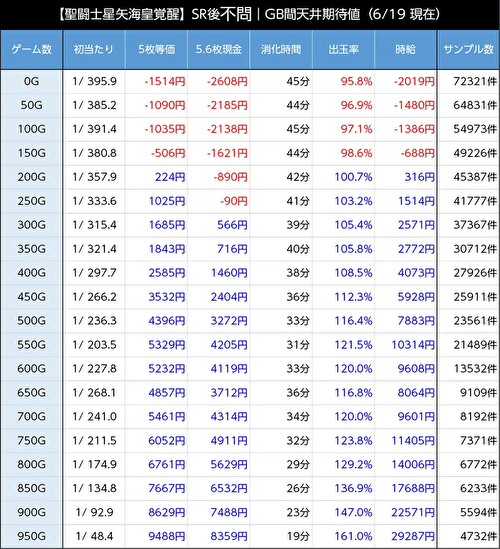Click the -1514円 value
The height and width of the screenshot is (549, 500).
165,82
